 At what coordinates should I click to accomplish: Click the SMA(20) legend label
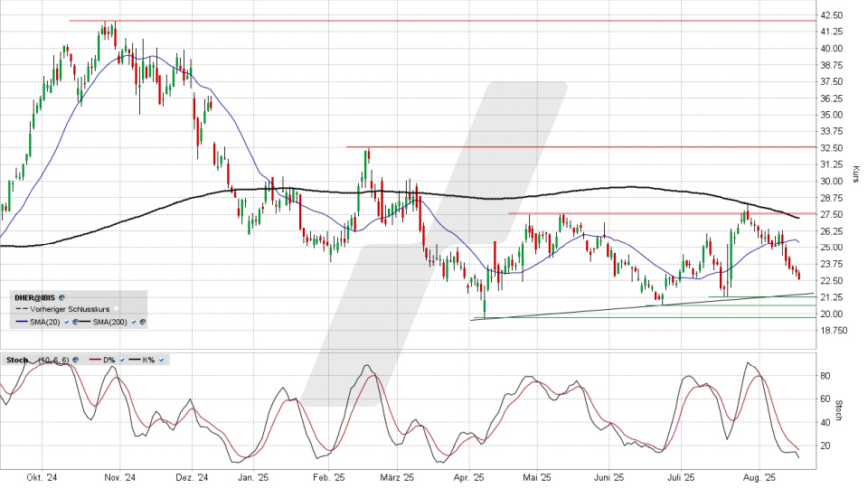[45, 322]
